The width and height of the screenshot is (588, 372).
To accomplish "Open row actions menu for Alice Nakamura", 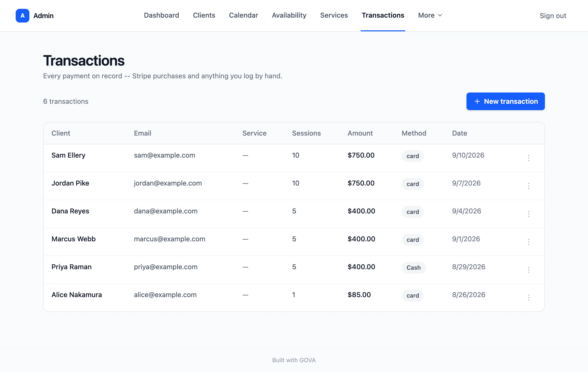I will [529, 298].
